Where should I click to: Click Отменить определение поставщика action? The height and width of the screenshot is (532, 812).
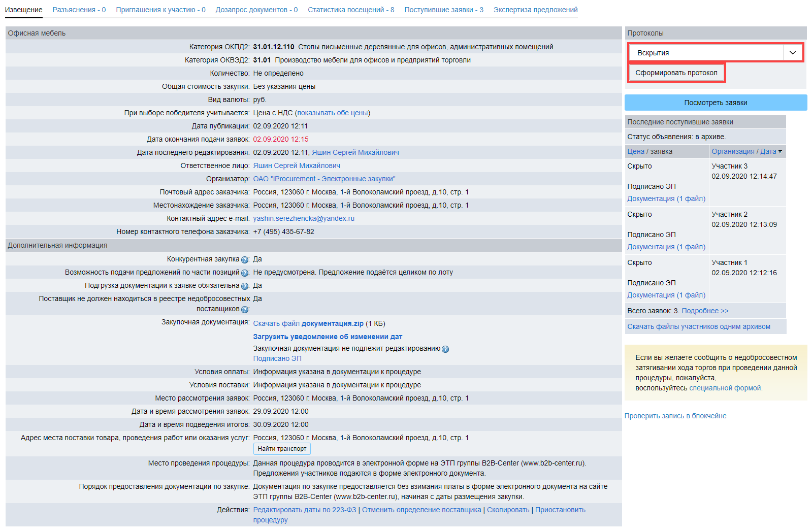(421, 510)
